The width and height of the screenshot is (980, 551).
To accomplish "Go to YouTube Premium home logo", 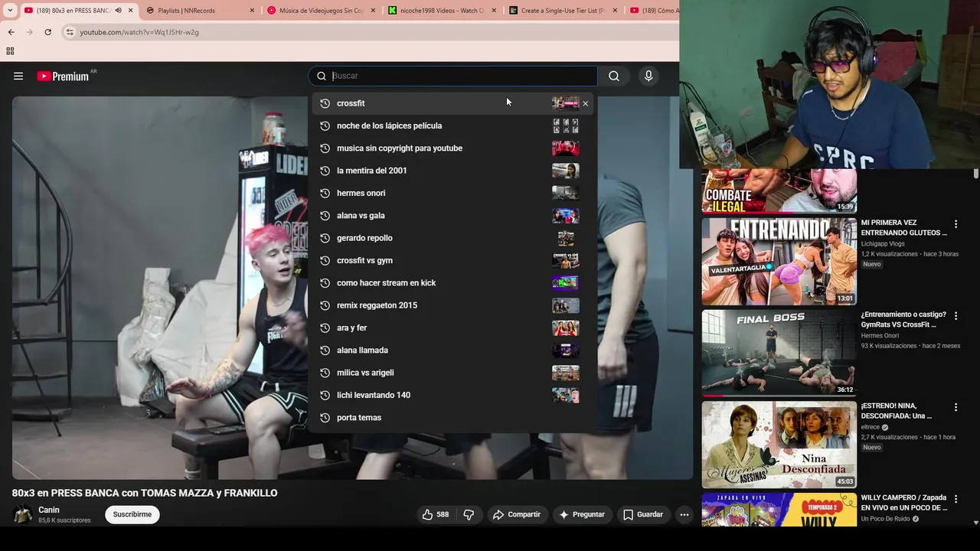I will click(x=64, y=76).
